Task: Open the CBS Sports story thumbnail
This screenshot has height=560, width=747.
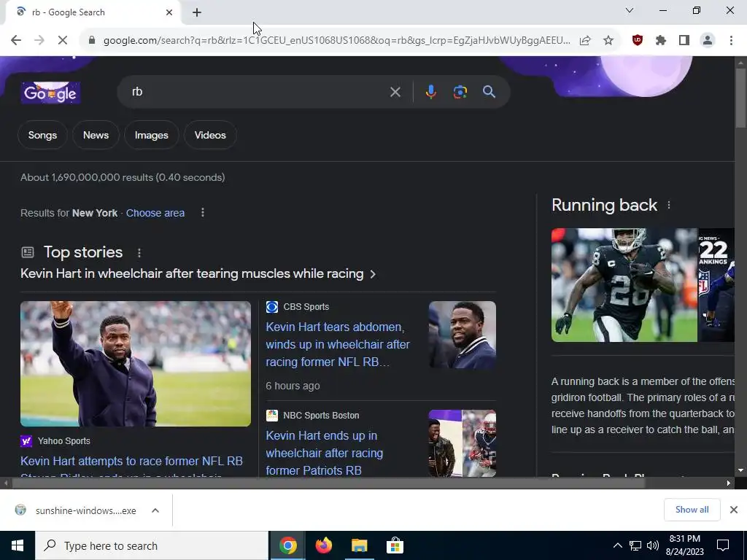Action: (x=462, y=335)
